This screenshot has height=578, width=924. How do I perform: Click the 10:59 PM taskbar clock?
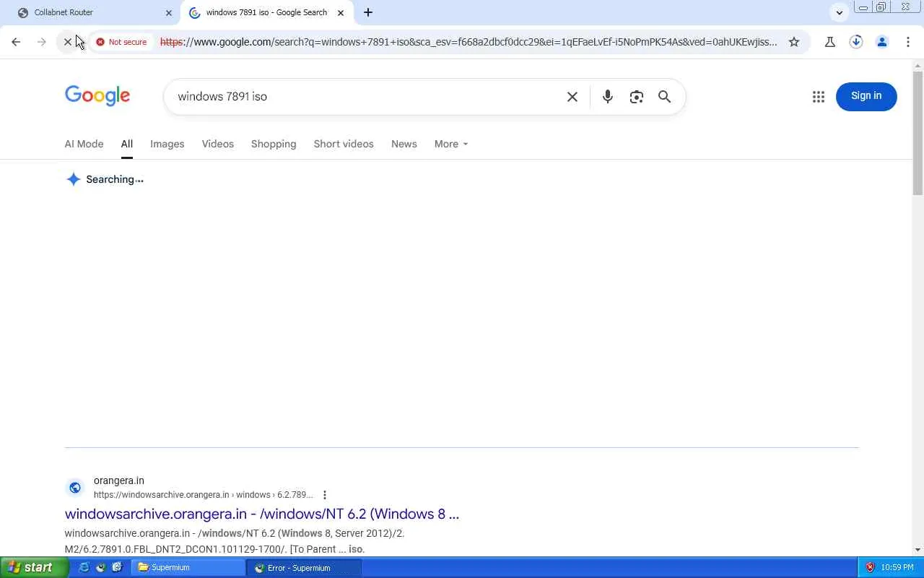click(x=897, y=567)
